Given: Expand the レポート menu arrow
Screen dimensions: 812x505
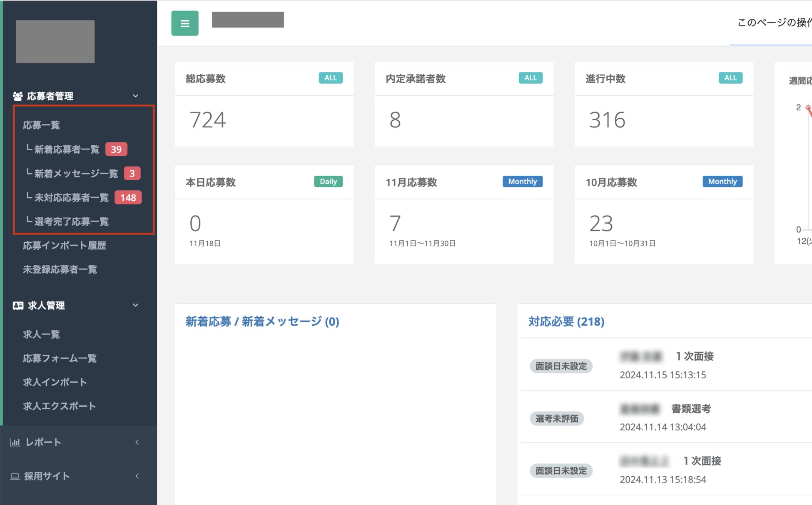Looking at the screenshot, I should pos(137,442).
